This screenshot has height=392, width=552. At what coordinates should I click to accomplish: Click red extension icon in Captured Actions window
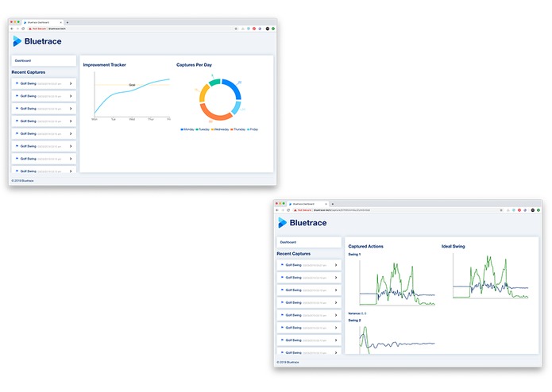[x=519, y=210]
